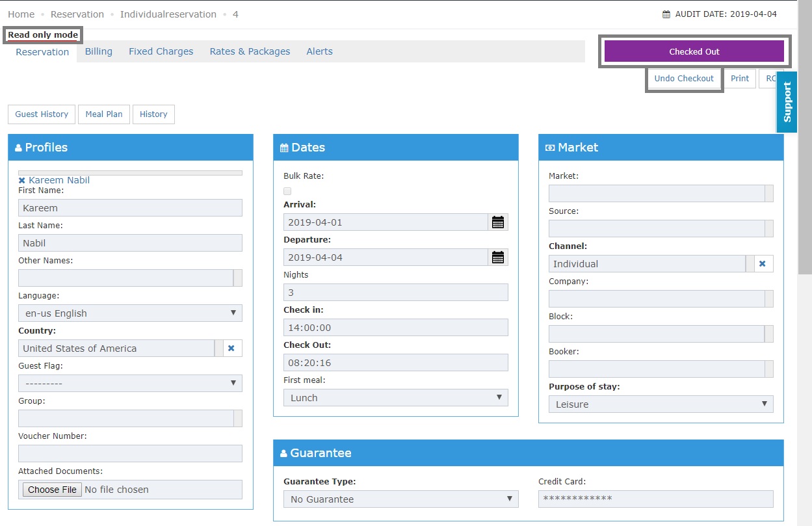Switch to the Alerts tab
Image resolution: width=812 pixels, height=526 pixels.
[x=319, y=51]
